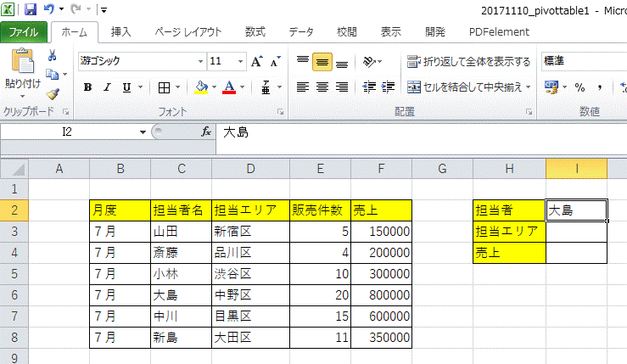The height and width of the screenshot is (364, 627).
Task: Click Merge and Center (セルを結合して中央揃え)
Action: tap(468, 87)
